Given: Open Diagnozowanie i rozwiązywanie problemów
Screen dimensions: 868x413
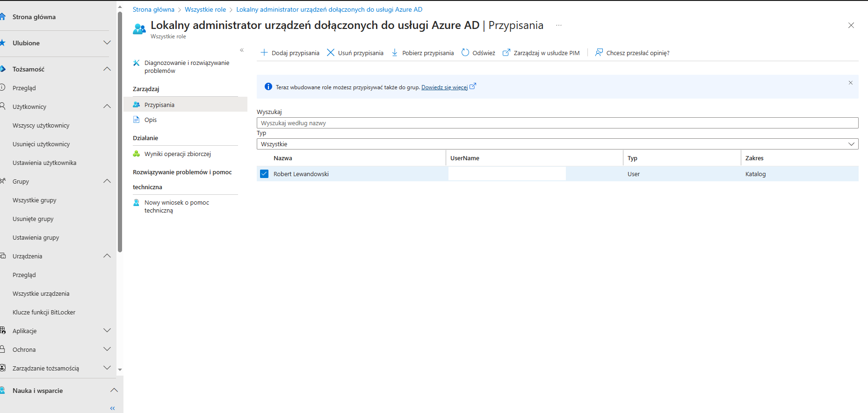Looking at the screenshot, I should pos(187,67).
